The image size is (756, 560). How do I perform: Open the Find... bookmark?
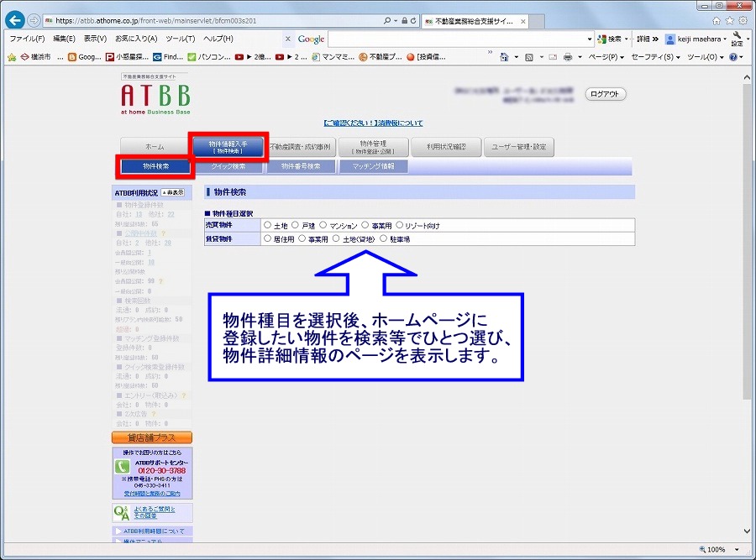(x=168, y=57)
